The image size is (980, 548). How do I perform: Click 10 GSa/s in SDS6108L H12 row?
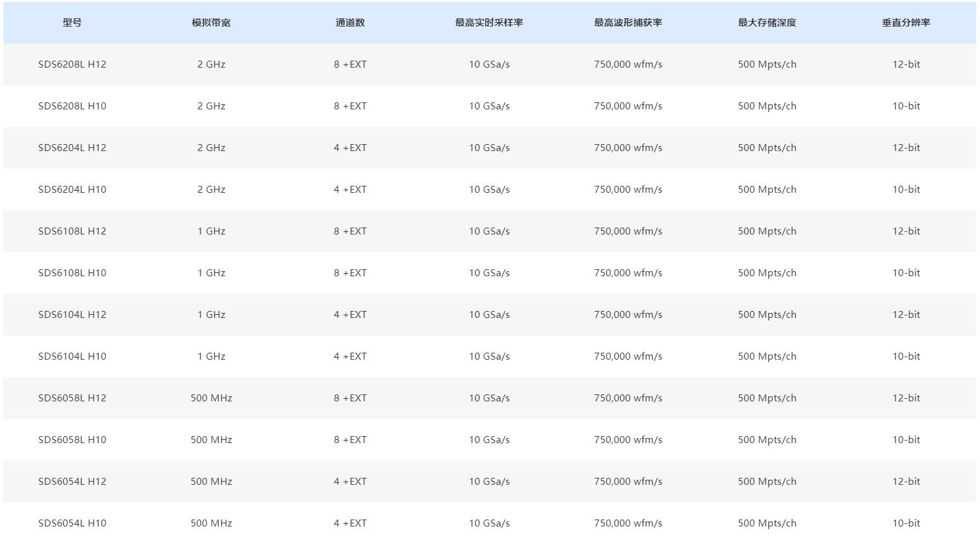pyautogui.click(x=489, y=231)
